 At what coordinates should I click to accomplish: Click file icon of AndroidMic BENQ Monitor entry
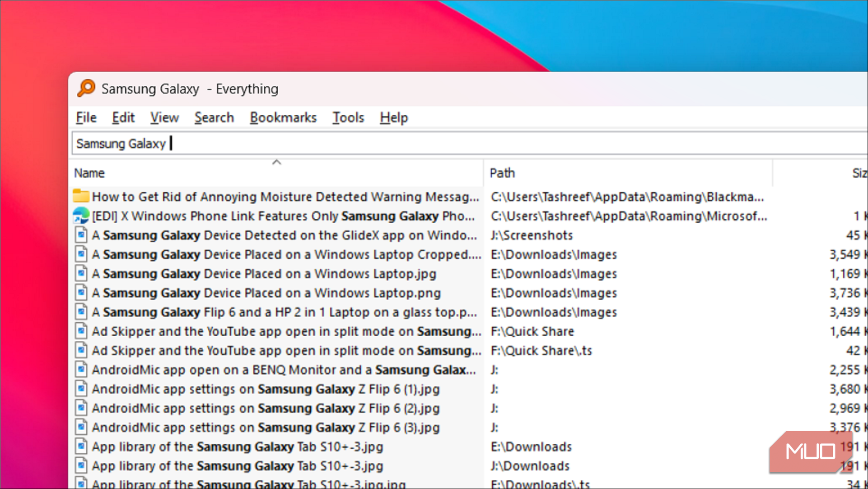[81, 370]
